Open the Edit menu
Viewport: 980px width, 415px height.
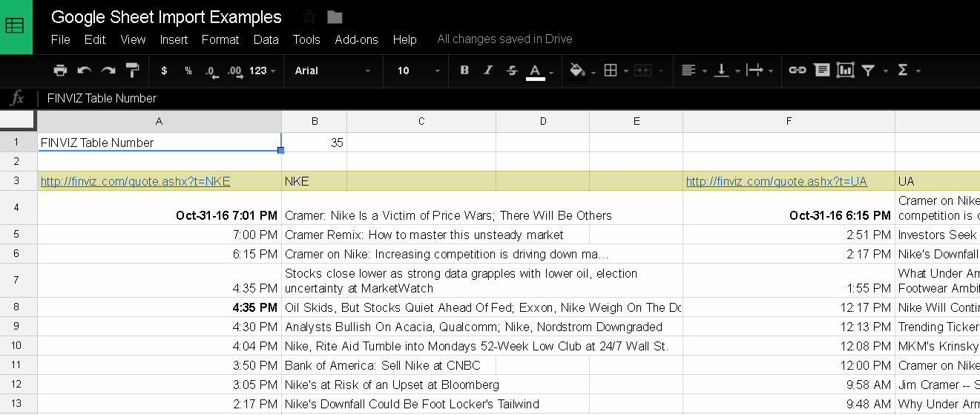[x=95, y=39]
